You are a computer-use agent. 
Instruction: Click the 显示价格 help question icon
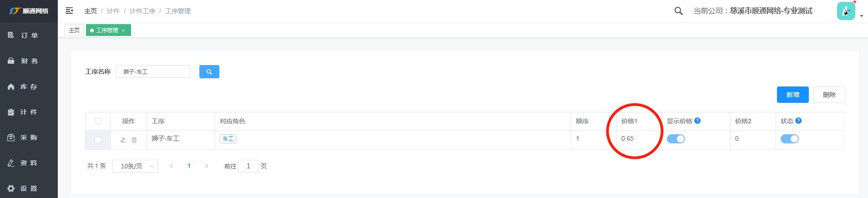point(697,121)
